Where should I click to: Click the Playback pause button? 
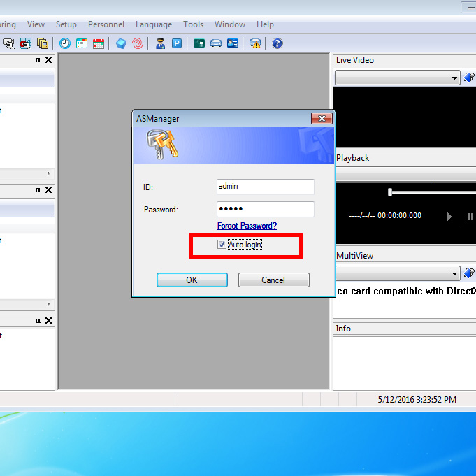(x=470, y=217)
